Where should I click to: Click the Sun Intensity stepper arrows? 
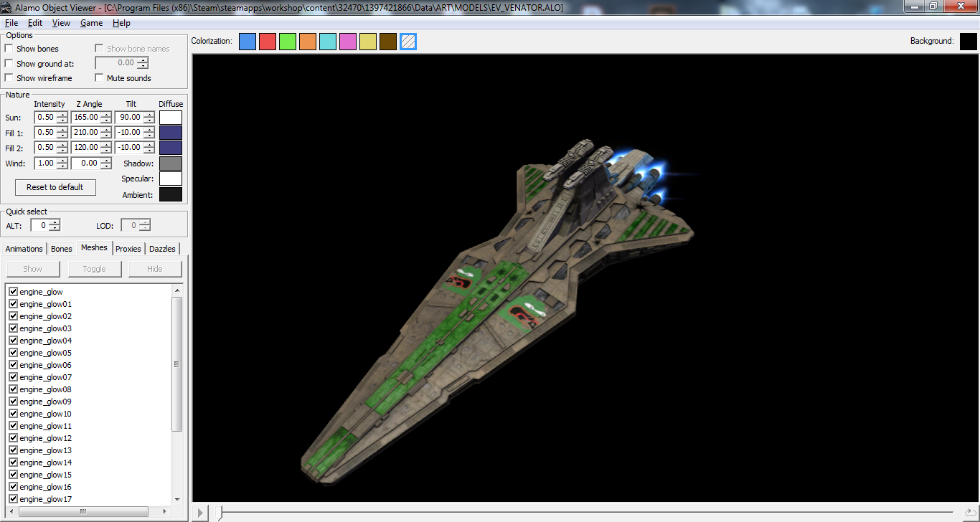62,118
